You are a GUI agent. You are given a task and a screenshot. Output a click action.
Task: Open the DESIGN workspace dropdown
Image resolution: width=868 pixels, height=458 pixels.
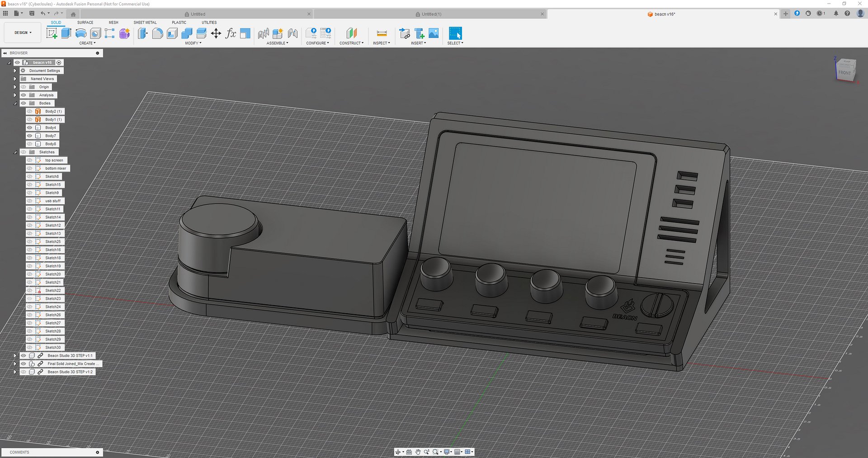(x=23, y=33)
